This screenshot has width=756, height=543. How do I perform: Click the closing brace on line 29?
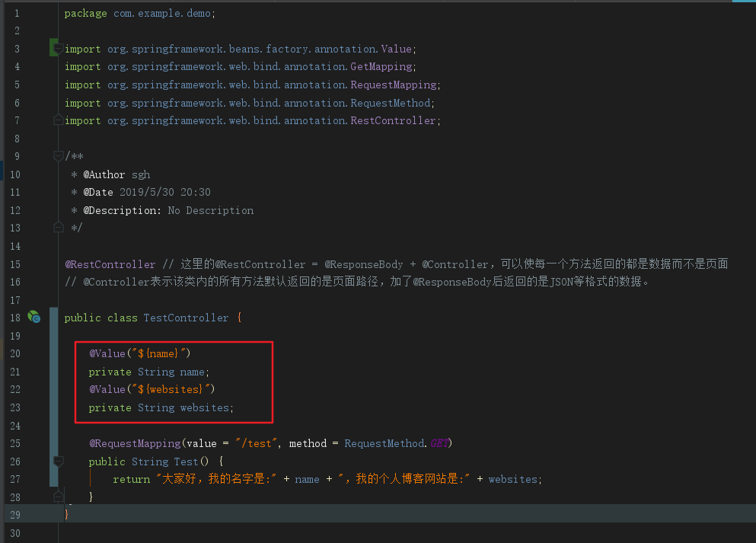click(x=66, y=515)
